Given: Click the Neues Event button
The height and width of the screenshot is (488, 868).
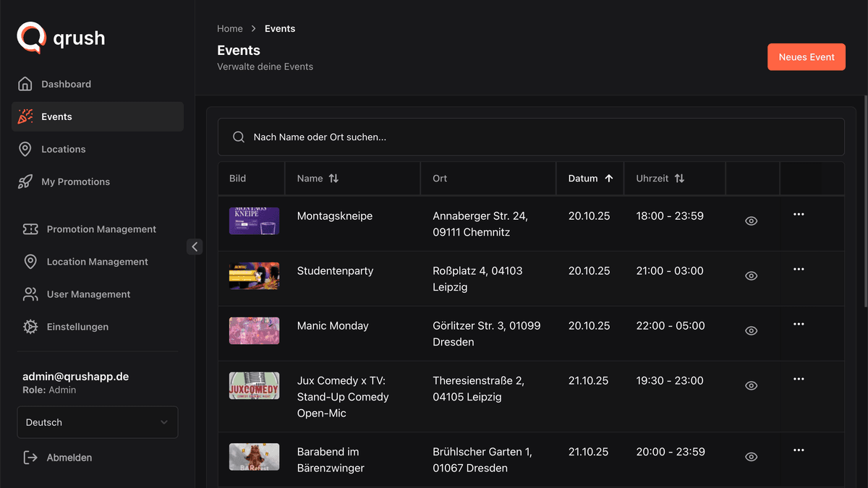Looking at the screenshot, I should point(807,57).
